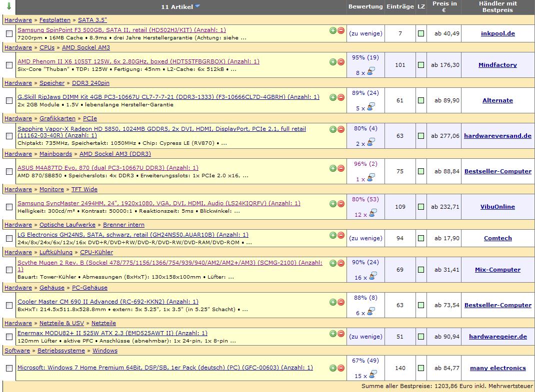Tick the checkbox for G.Skill RipJaws
The height and width of the screenshot is (392, 535).
pos(9,100)
